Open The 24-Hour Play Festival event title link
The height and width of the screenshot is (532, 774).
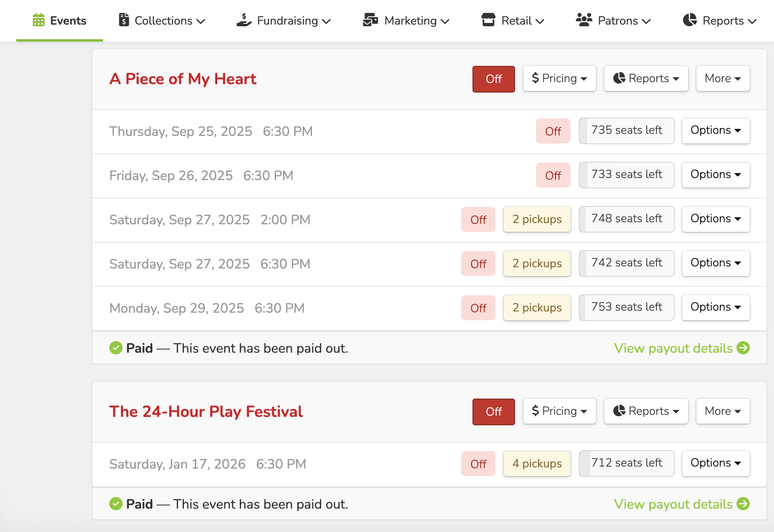[x=206, y=412]
